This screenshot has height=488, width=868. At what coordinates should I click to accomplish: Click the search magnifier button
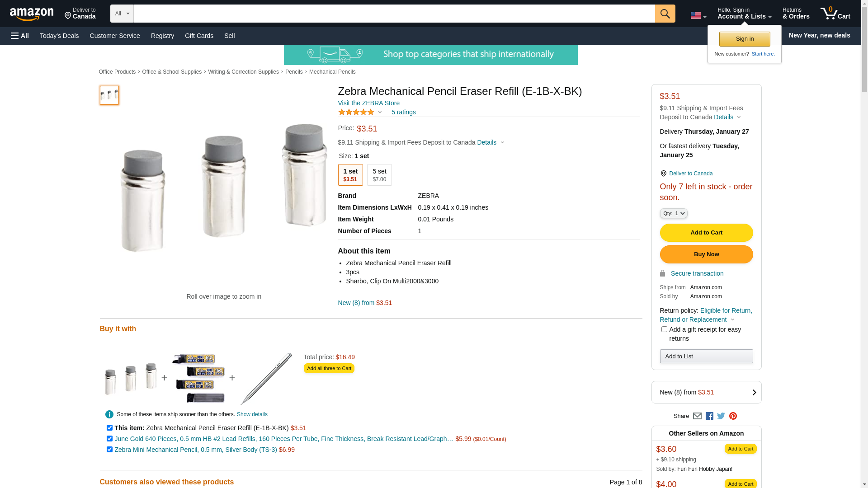(x=665, y=14)
